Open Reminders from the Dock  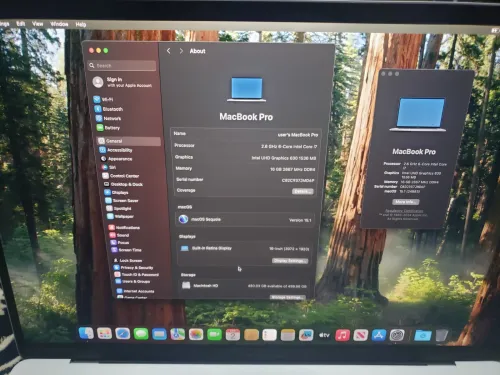pyautogui.click(x=269, y=335)
